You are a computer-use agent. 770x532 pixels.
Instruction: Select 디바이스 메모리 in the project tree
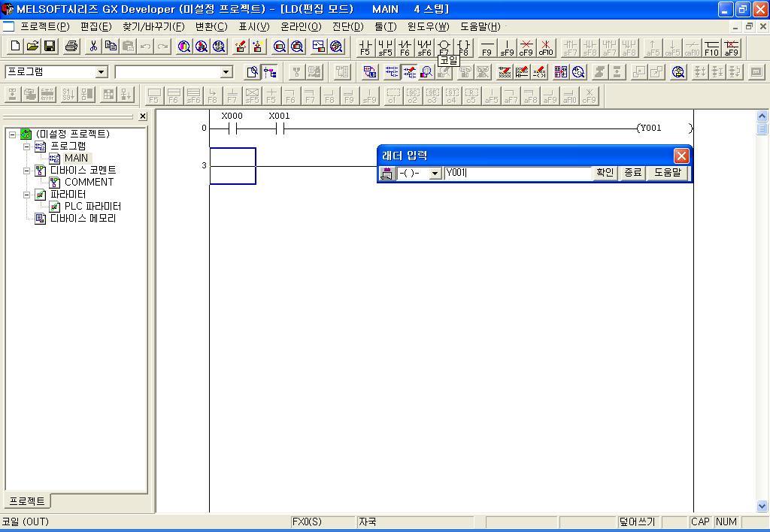83,219
